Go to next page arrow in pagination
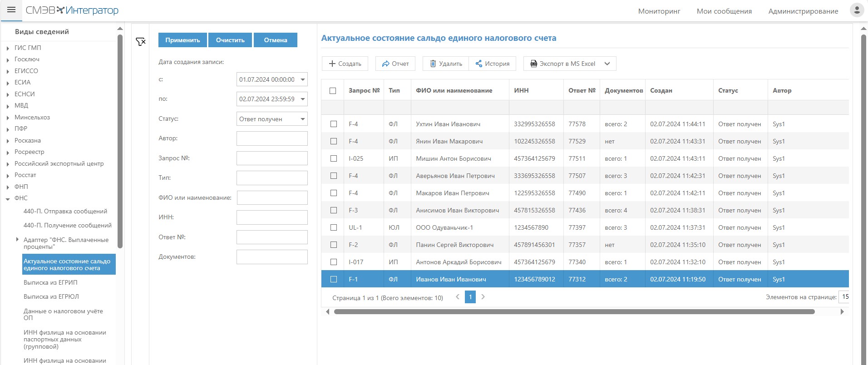The height and width of the screenshot is (365, 868). (x=483, y=297)
